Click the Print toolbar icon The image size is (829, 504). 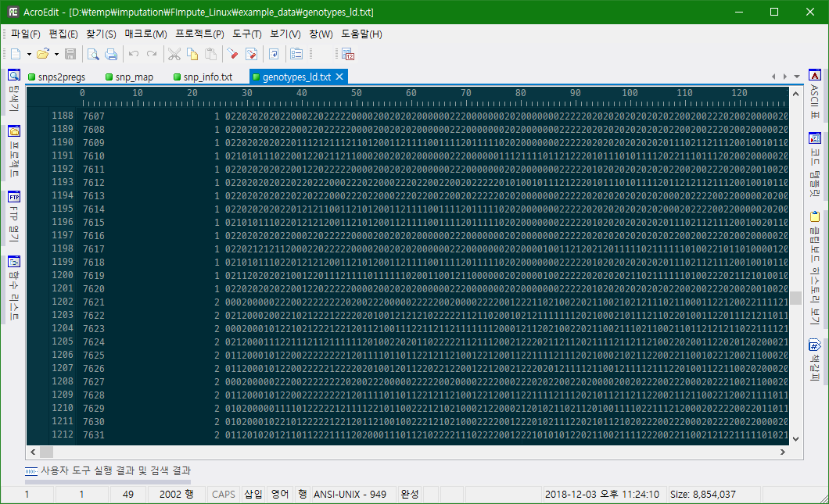coord(111,54)
